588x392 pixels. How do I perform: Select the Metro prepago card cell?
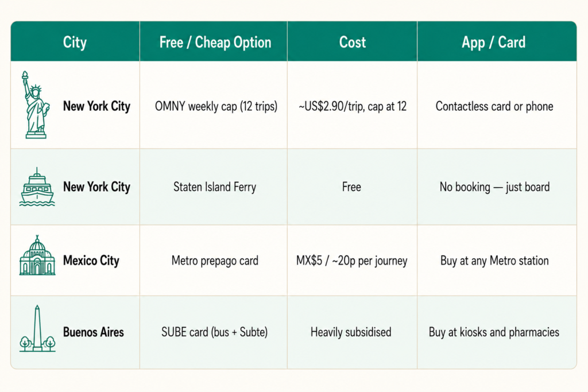[x=215, y=261]
